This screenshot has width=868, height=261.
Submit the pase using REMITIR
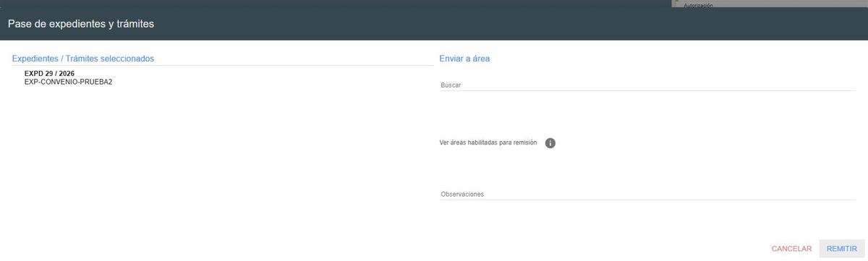pyautogui.click(x=842, y=249)
